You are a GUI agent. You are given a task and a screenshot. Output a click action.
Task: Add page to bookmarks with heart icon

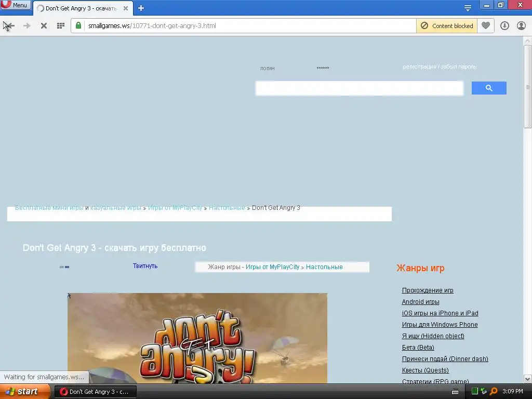(486, 26)
